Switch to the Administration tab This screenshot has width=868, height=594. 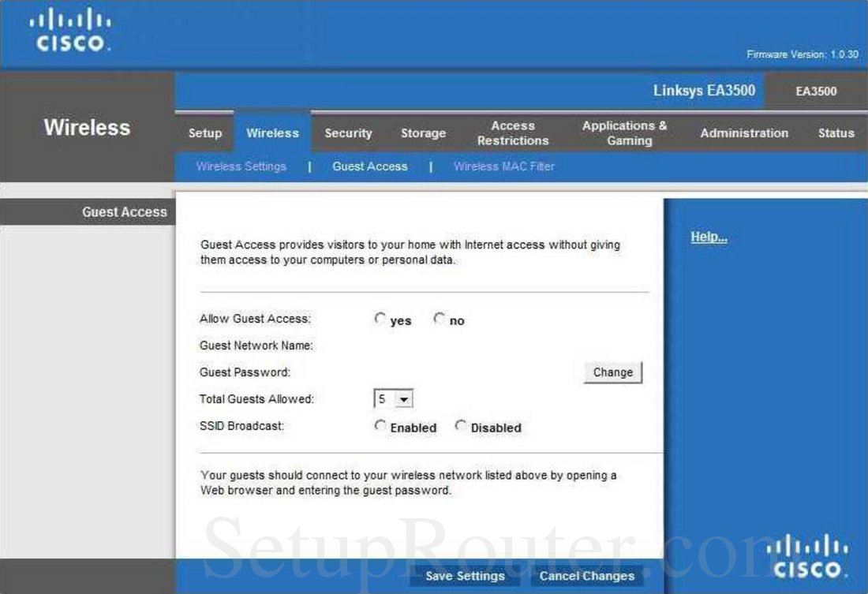[743, 133]
